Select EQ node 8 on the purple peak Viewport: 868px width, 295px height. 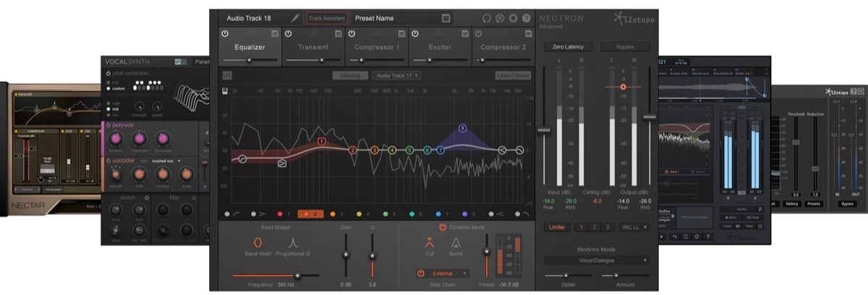point(463,128)
